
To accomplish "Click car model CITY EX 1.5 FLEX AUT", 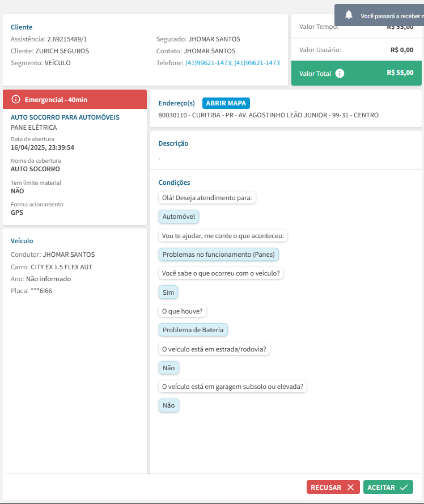I will 61,267.
